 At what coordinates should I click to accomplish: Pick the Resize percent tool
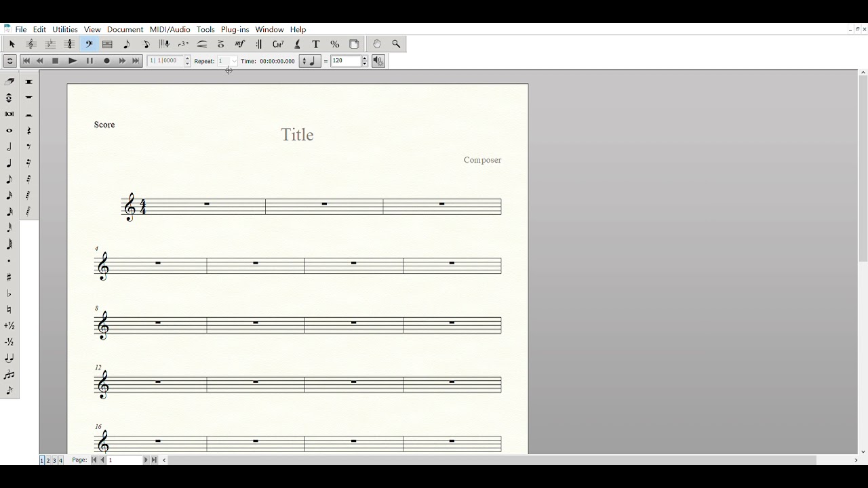pos(335,44)
